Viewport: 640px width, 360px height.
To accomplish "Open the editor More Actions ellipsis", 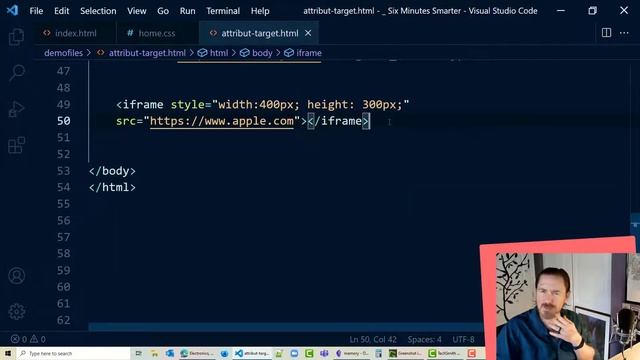I will pos(624,33).
